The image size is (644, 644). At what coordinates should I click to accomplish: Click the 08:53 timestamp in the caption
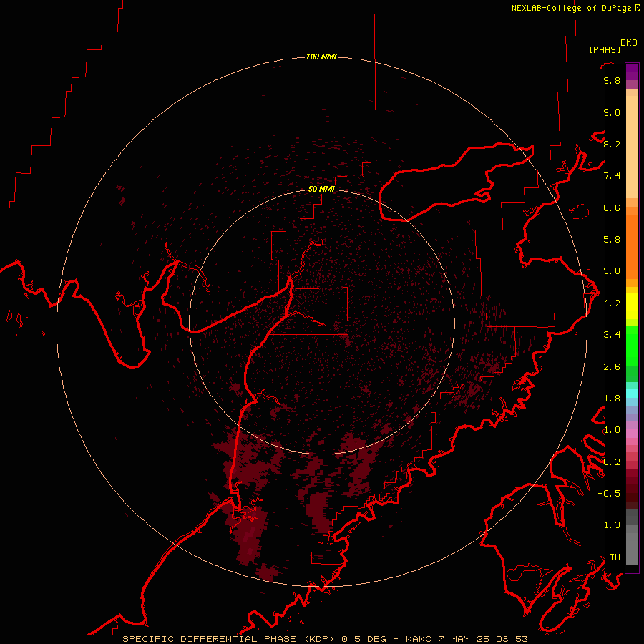click(x=512, y=639)
